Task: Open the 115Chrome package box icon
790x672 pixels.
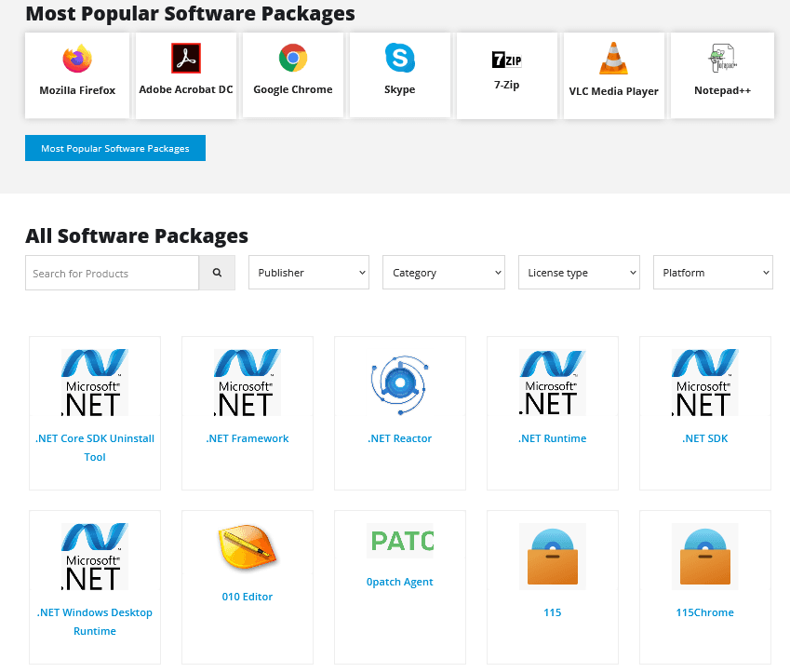Action: pos(704,557)
